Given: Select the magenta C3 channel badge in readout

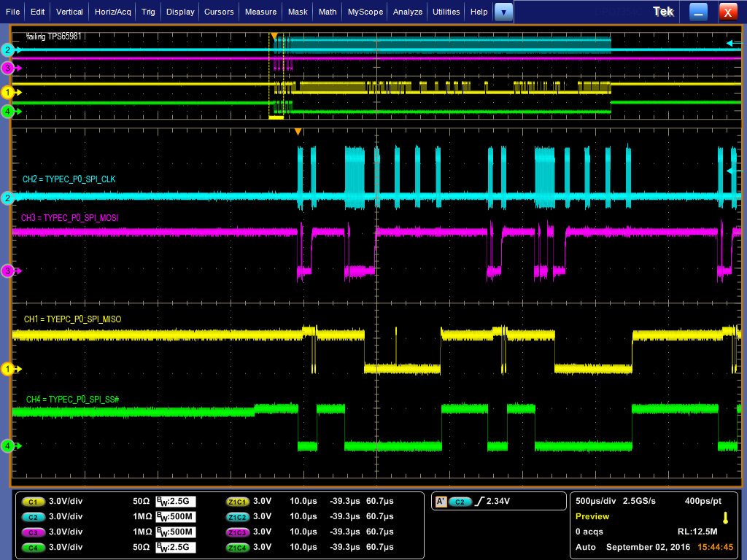Looking at the screenshot, I should coord(33,532).
